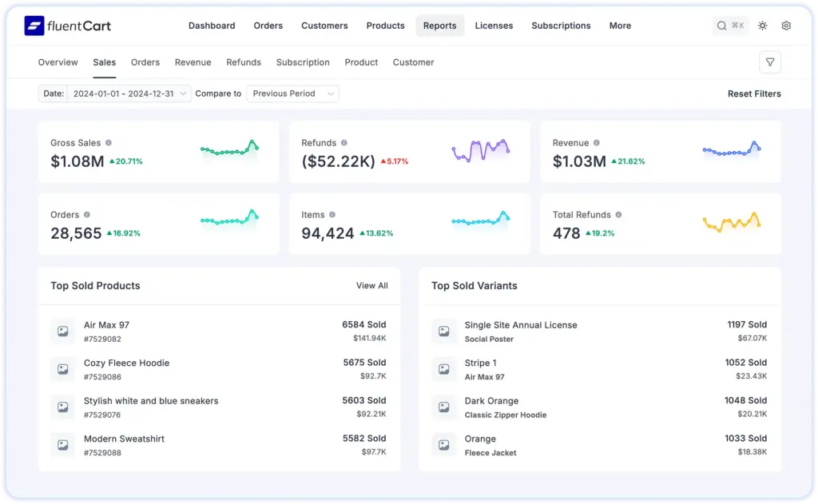Click the Items metric info icon
The width and height of the screenshot is (818, 504).
pos(332,214)
